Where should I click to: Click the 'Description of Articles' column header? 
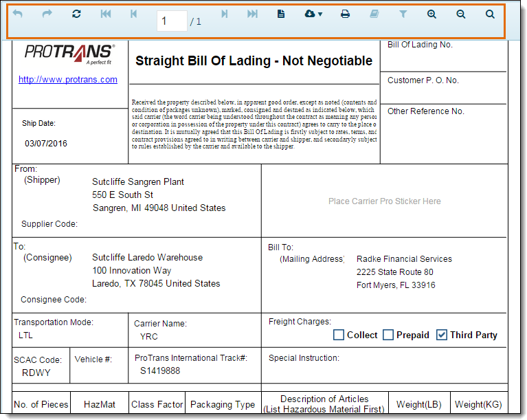pos(324,399)
